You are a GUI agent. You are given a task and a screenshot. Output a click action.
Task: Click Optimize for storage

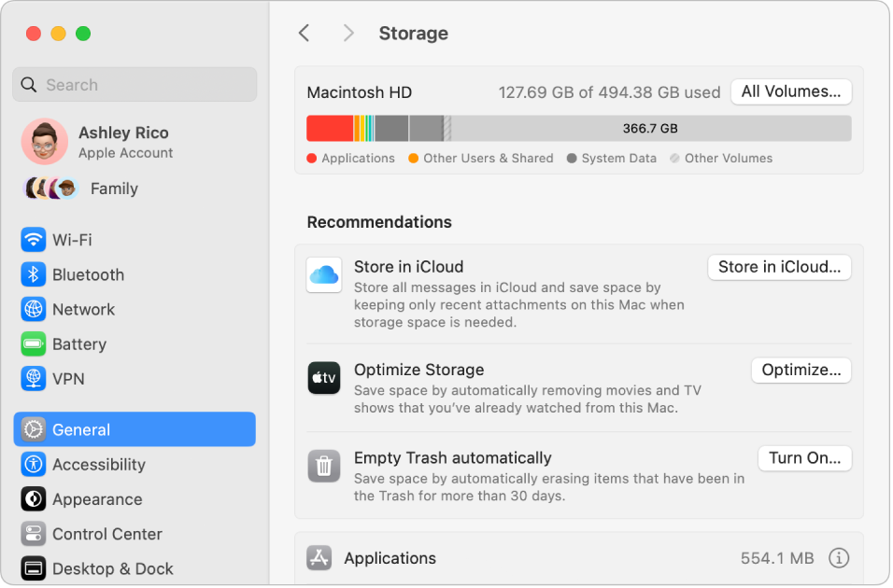click(801, 370)
